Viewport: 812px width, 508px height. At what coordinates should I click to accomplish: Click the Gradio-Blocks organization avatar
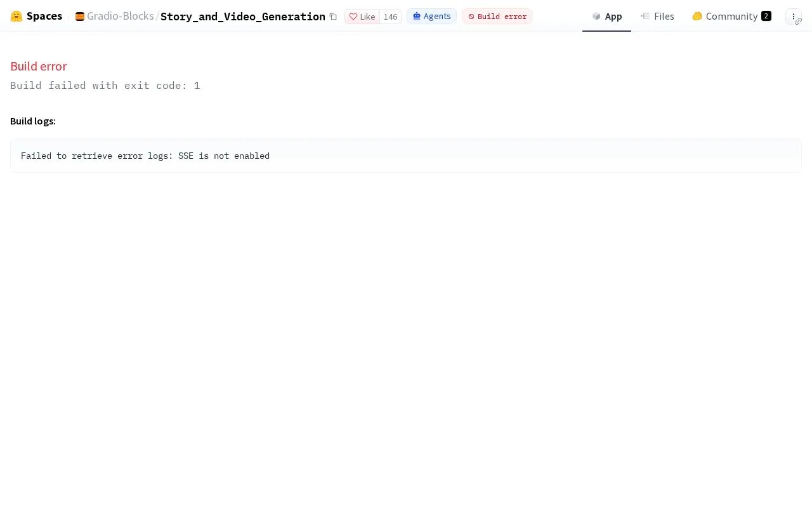point(80,17)
